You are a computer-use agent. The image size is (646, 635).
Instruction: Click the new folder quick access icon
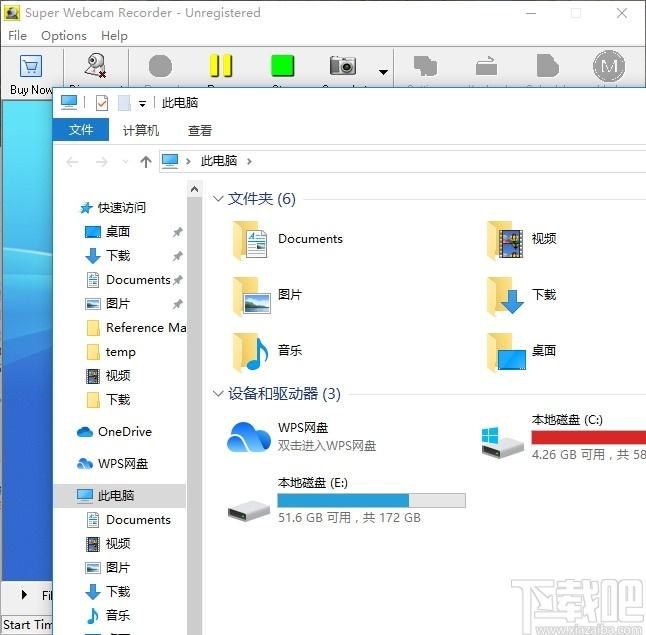[124, 103]
